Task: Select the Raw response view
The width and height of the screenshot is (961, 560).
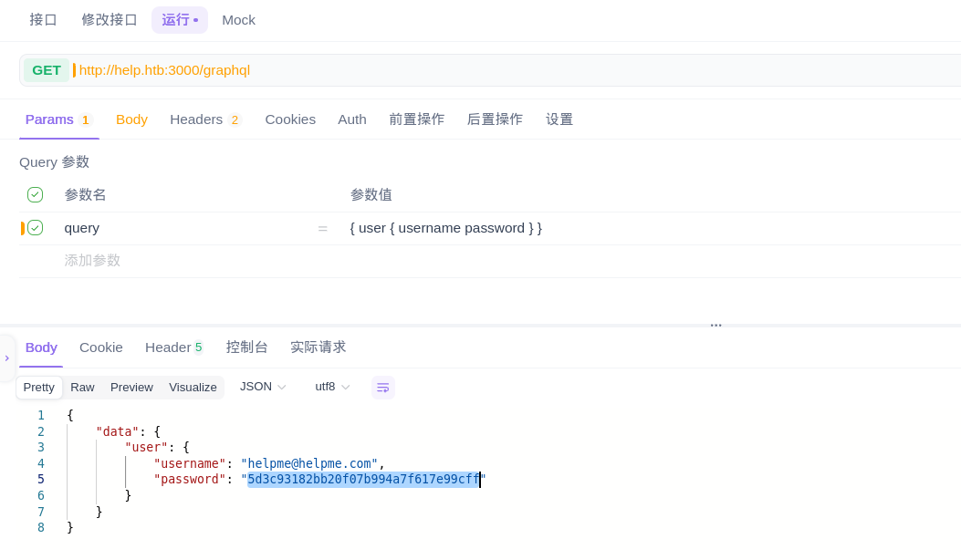Action: 82,388
